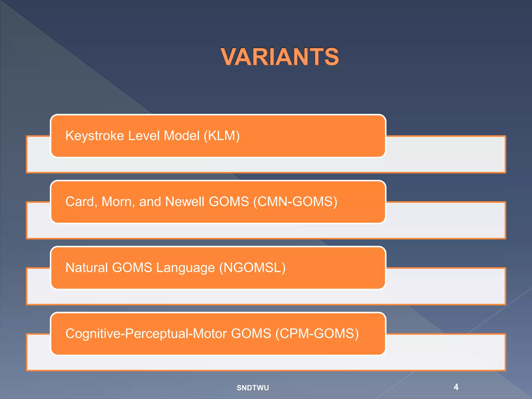Screen dimensions: 532x399
Task: Click the SNDTWU footer text
Action: [252, 388]
